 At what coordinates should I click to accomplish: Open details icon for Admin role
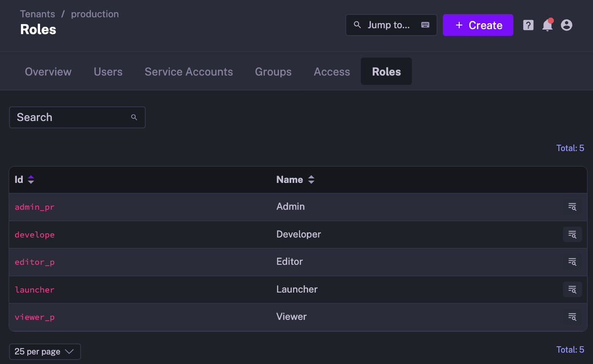point(572,207)
